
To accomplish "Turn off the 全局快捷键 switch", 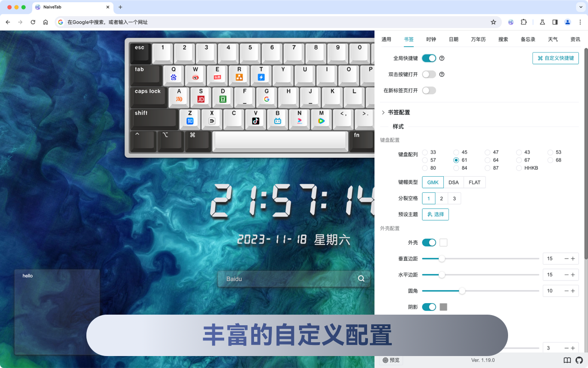I will (429, 58).
